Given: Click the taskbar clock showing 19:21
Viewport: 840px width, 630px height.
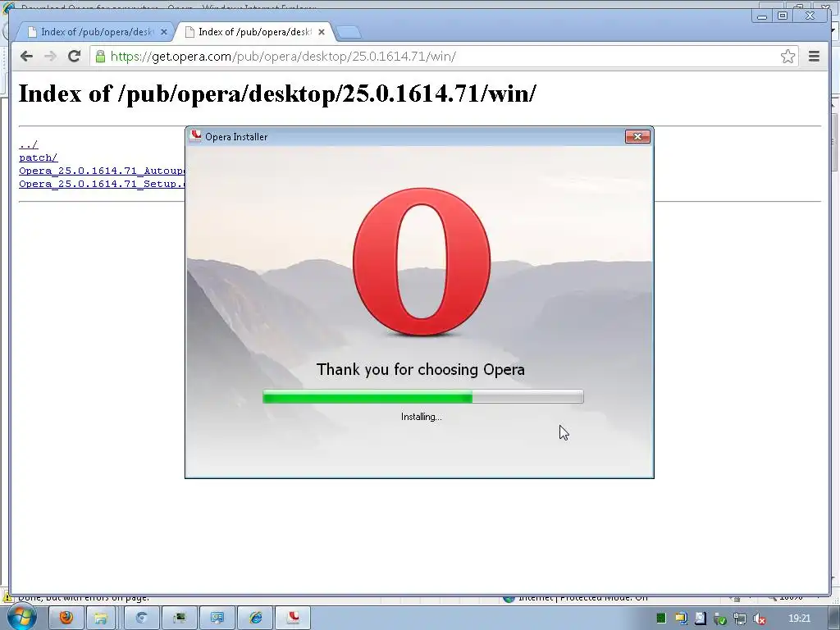Looking at the screenshot, I should [799, 619].
